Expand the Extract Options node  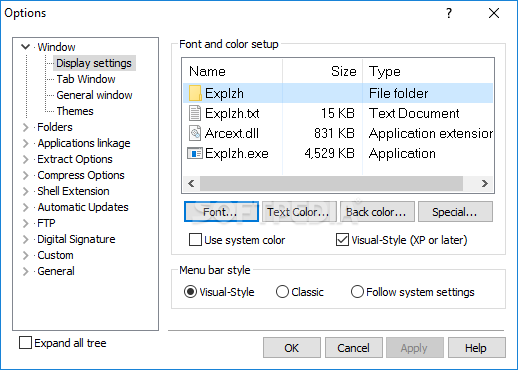pyautogui.click(x=26, y=159)
